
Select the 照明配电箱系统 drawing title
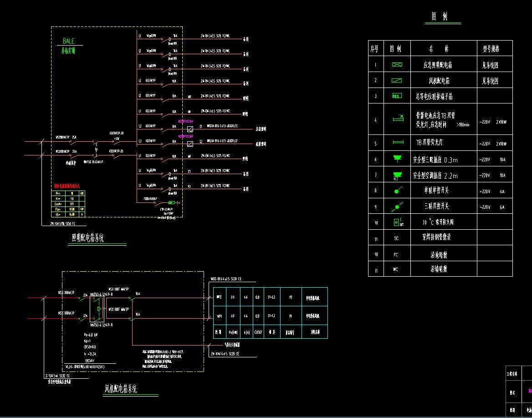(x=88, y=237)
